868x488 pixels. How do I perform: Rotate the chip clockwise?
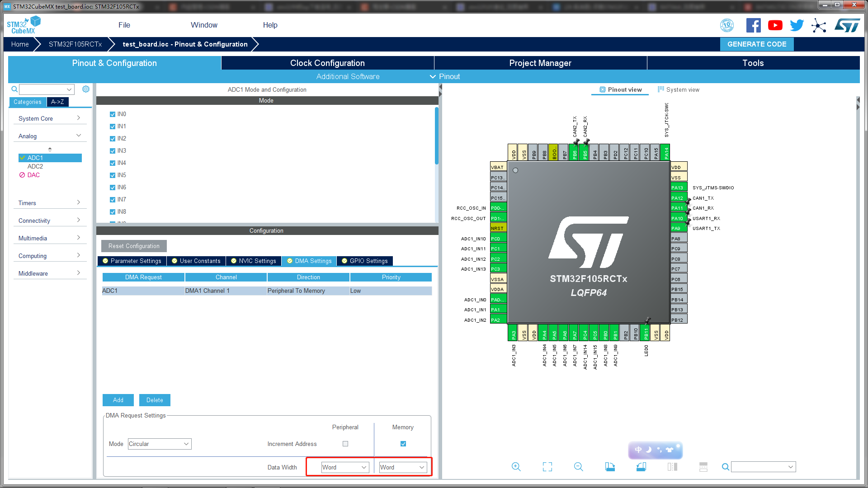pos(610,466)
